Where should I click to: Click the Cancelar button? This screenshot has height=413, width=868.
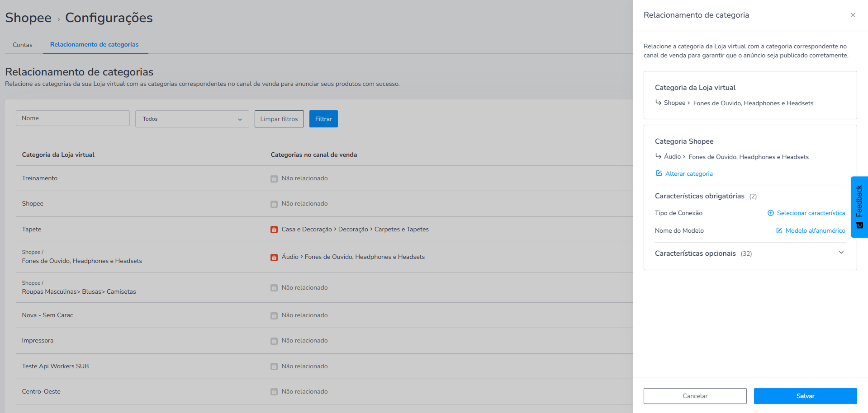[695, 396]
